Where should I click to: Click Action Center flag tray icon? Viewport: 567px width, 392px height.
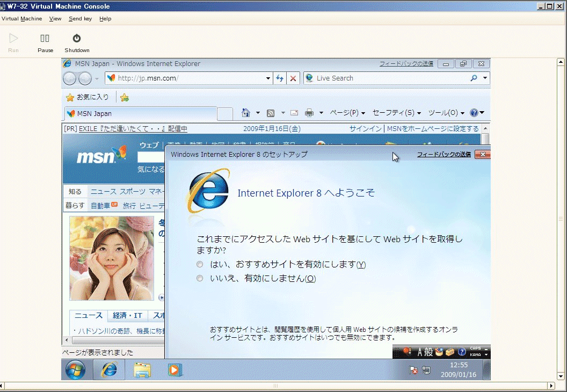tap(413, 370)
